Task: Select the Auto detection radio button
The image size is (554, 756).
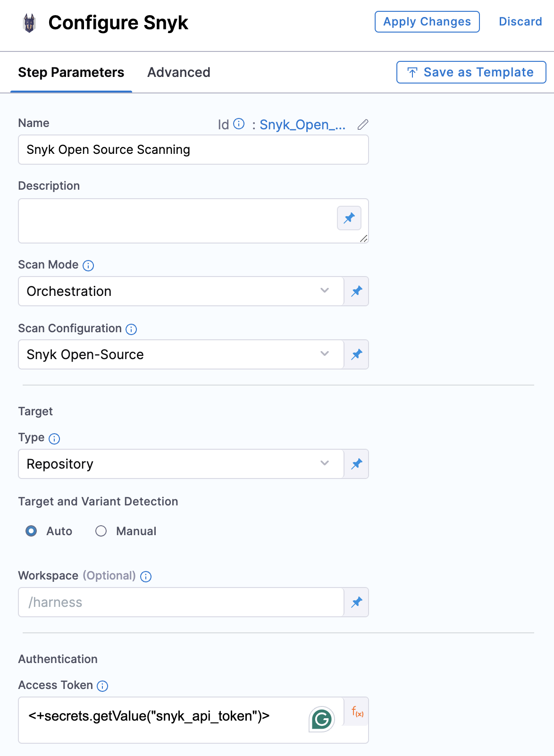Action: [31, 531]
